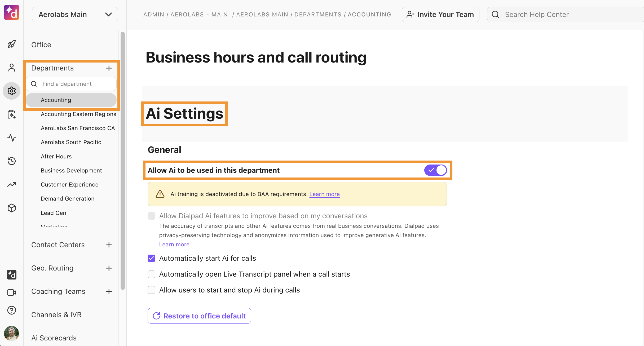Launch the Dialpad Ai app icon
The image size is (644, 346).
(11, 275)
